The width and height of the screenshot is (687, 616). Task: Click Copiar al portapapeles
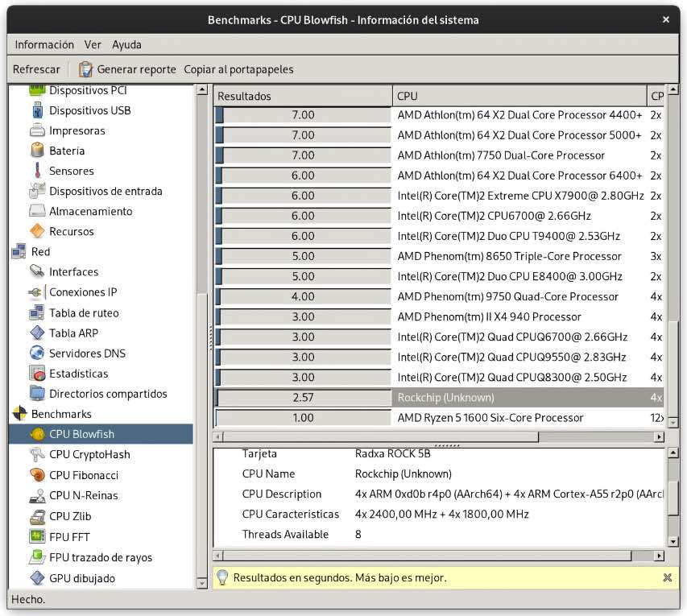click(x=238, y=69)
